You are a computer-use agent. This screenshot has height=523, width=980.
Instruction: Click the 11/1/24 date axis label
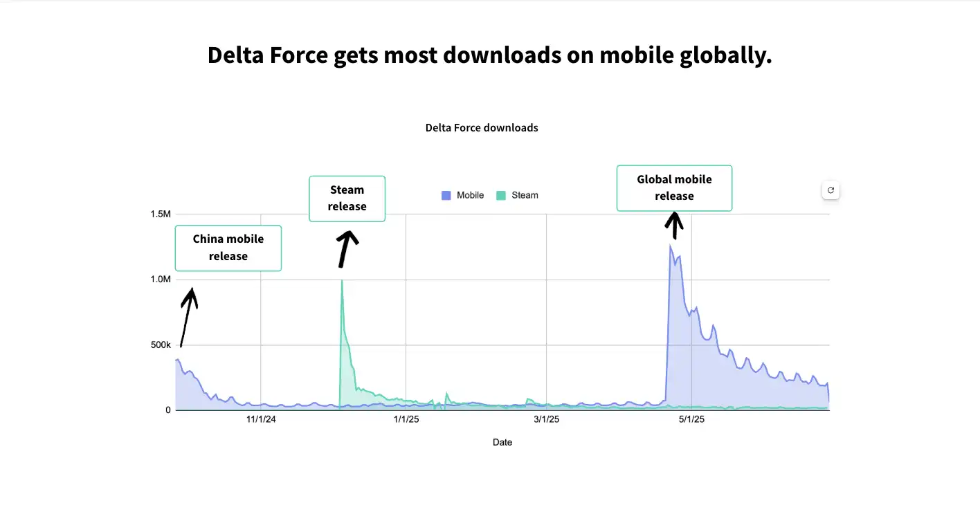261,420
